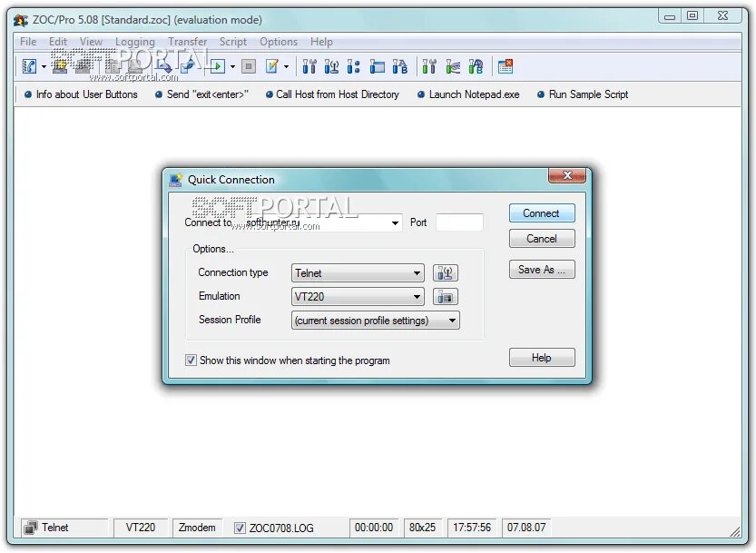
Task: Click the window resize grip corner
Action: (x=735, y=532)
